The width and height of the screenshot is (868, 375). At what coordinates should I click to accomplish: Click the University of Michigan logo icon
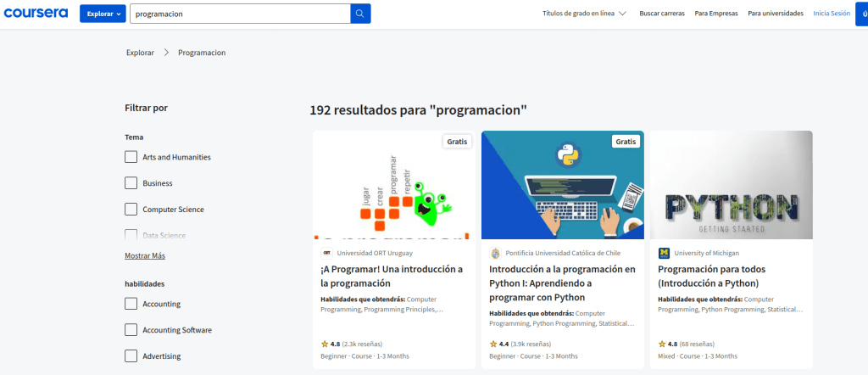tap(664, 253)
